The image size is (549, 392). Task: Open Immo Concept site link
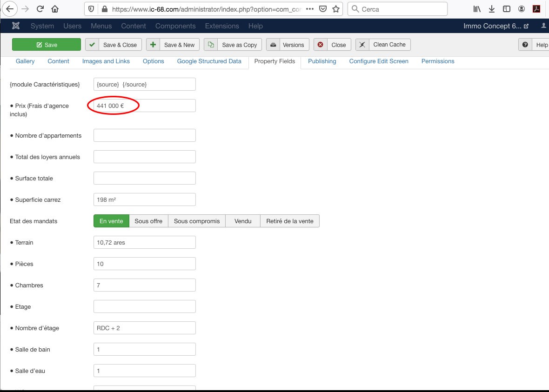pos(496,26)
